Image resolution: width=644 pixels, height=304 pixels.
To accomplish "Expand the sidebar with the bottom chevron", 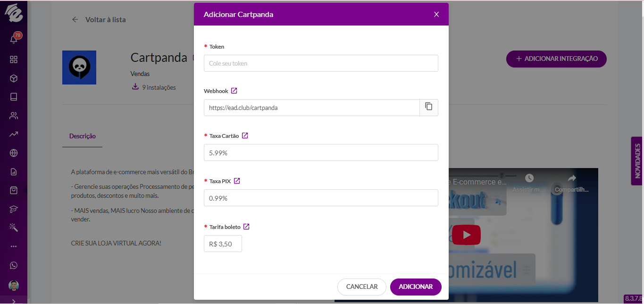I will pyautogui.click(x=14, y=301).
